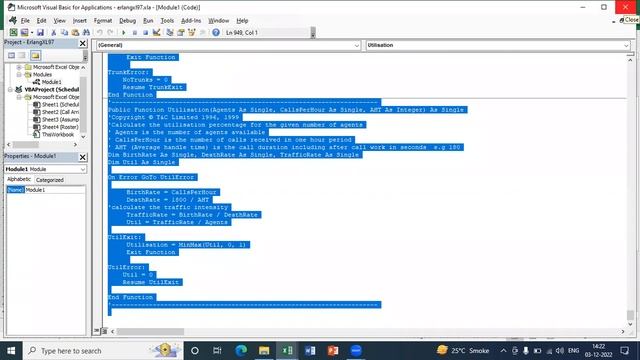
Task: Select ThisWorkbook in project tree
Action: (x=58, y=134)
